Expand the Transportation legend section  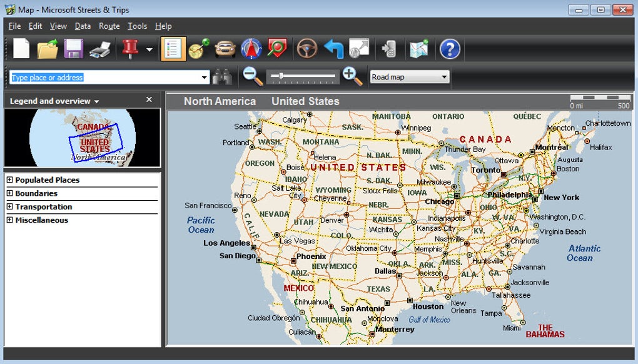coord(9,207)
